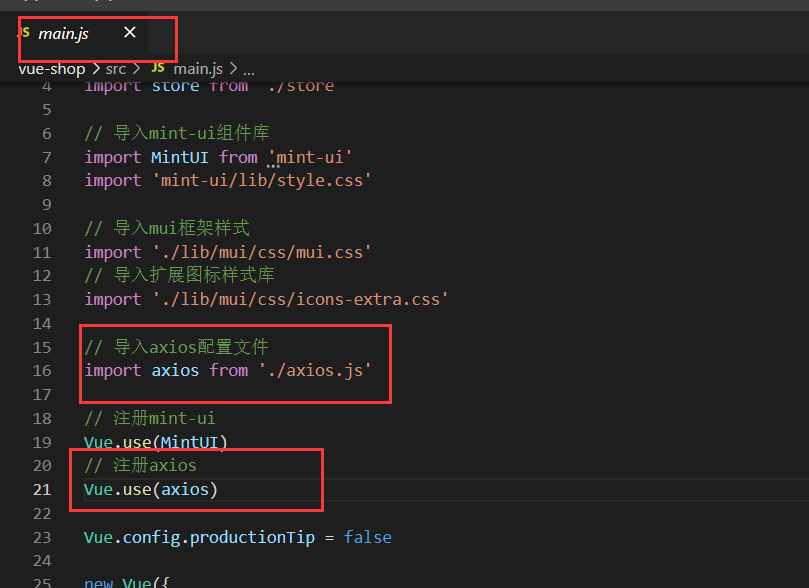Viewport: 809px width, 588px height.
Task: Close the main.js tab
Action: coord(130,32)
